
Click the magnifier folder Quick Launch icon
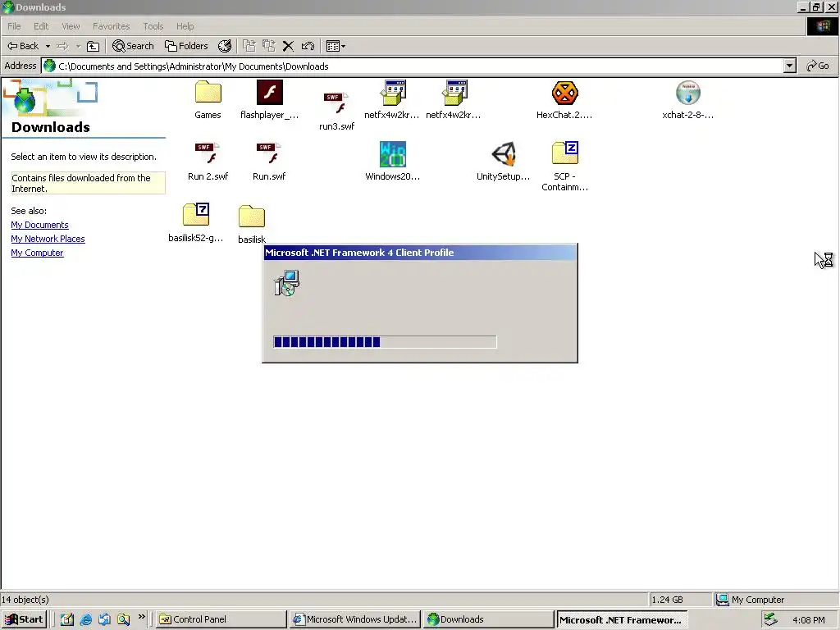(123, 619)
